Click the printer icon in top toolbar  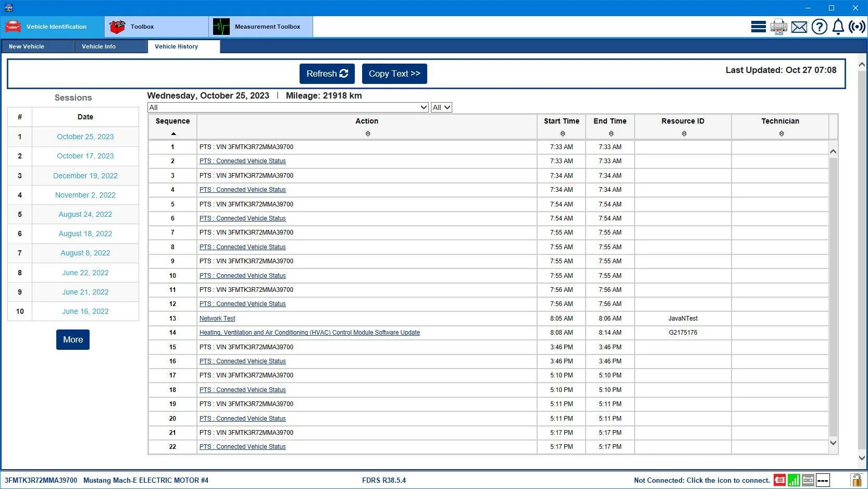click(778, 27)
